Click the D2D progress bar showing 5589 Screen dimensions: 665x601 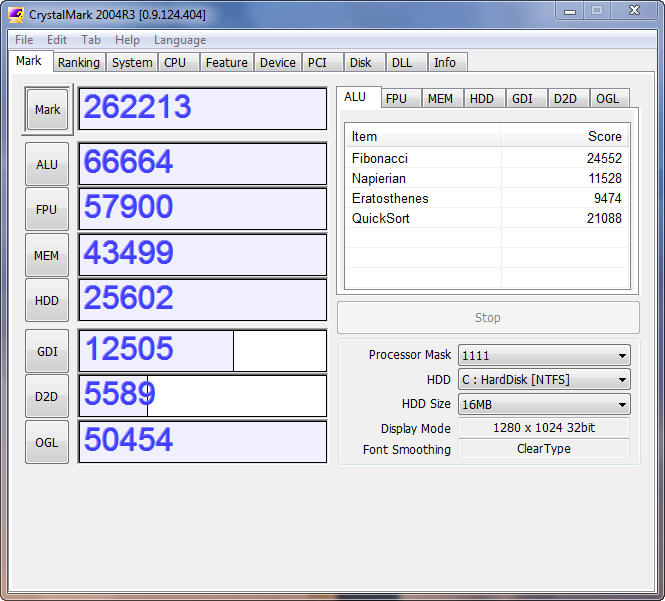[x=203, y=396]
